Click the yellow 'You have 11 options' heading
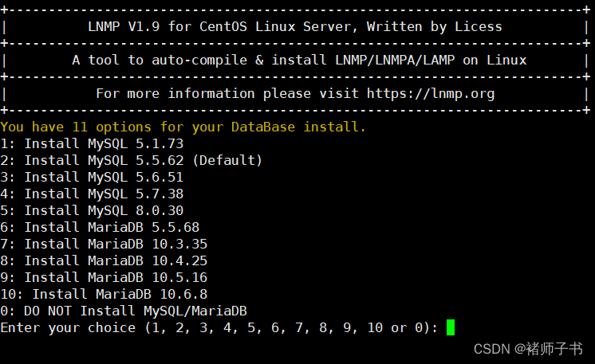Screen dimensions: 595x364 point(183,127)
